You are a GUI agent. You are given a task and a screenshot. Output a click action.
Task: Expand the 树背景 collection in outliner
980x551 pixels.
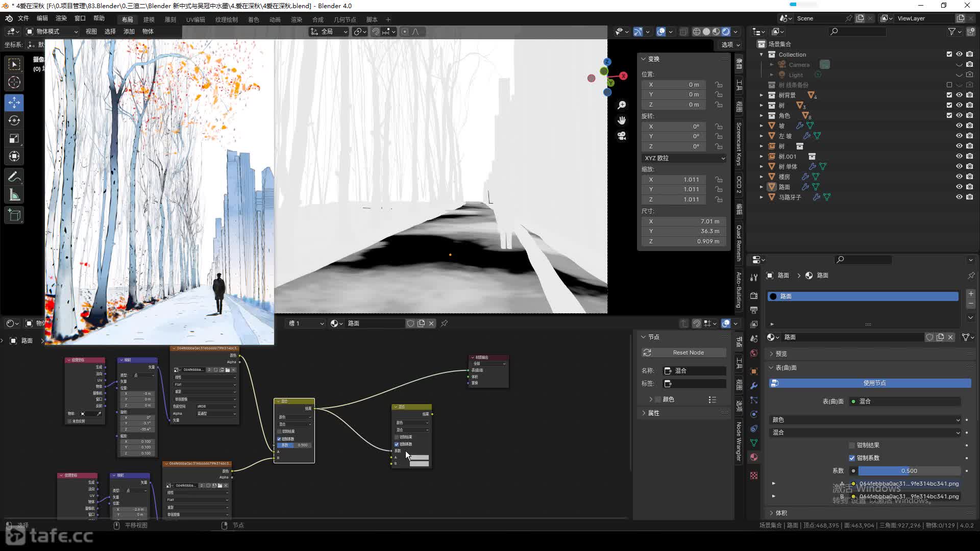[762, 95]
